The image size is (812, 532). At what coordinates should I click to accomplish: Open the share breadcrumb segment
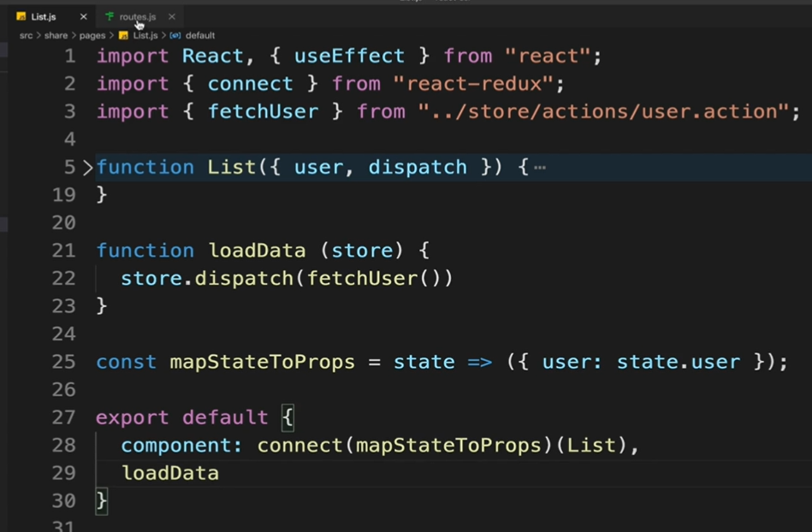point(56,35)
